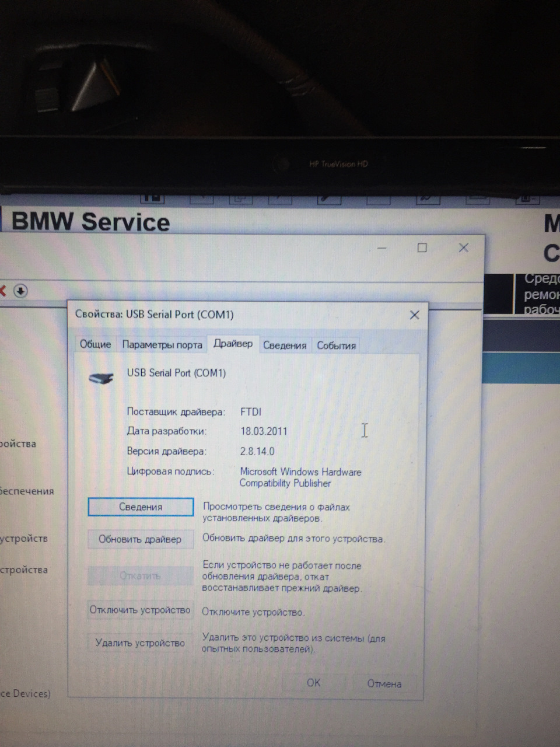Screen dimensions: 560x747
Task: Click the greyed-out Откатить button
Action: tap(140, 575)
